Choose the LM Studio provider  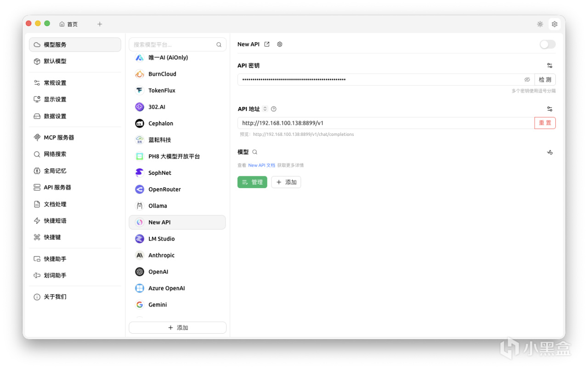pyautogui.click(x=177, y=239)
